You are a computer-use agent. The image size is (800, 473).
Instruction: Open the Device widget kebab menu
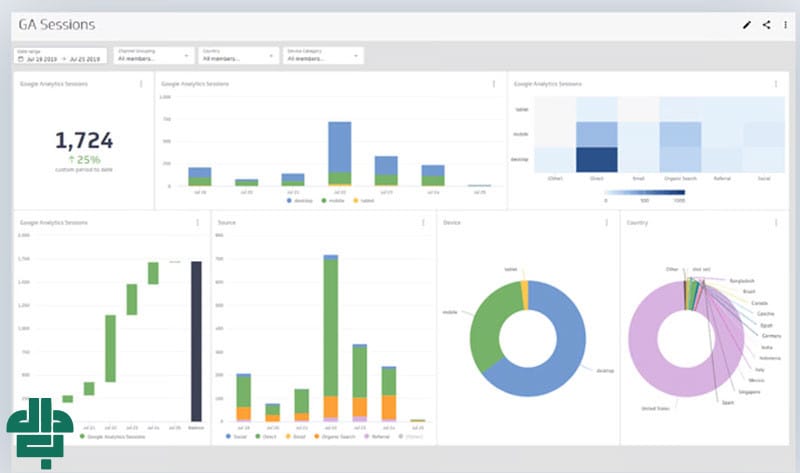607,222
